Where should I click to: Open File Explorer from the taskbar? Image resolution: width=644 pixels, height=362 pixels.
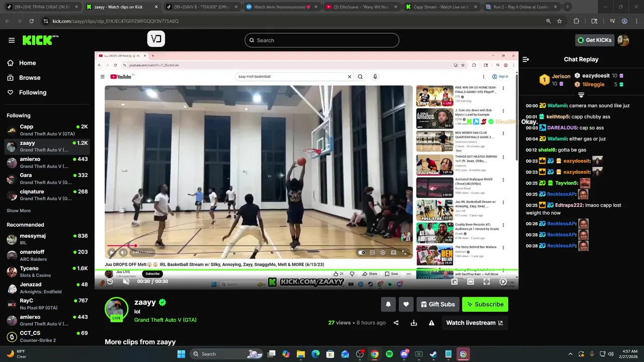300,354
